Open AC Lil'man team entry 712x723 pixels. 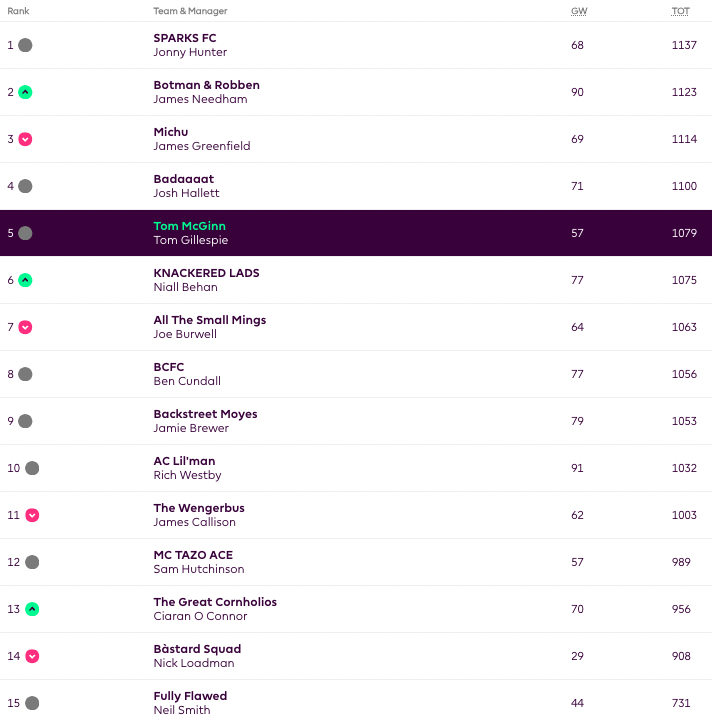pyautogui.click(x=184, y=461)
